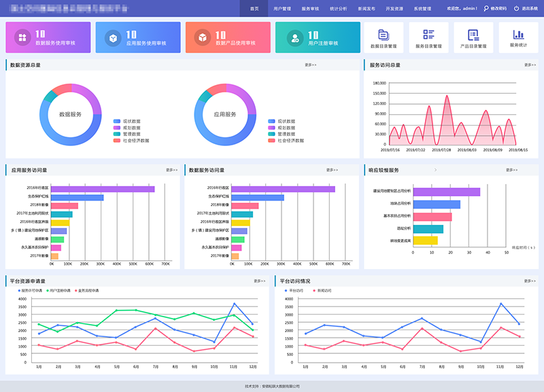Expand 更多>> in 数据资源总量 panel
Viewport: 544px width, 392px height.
(311, 65)
